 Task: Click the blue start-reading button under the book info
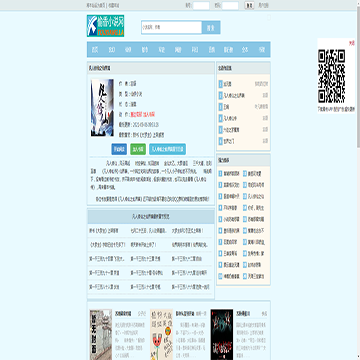(x=119, y=149)
